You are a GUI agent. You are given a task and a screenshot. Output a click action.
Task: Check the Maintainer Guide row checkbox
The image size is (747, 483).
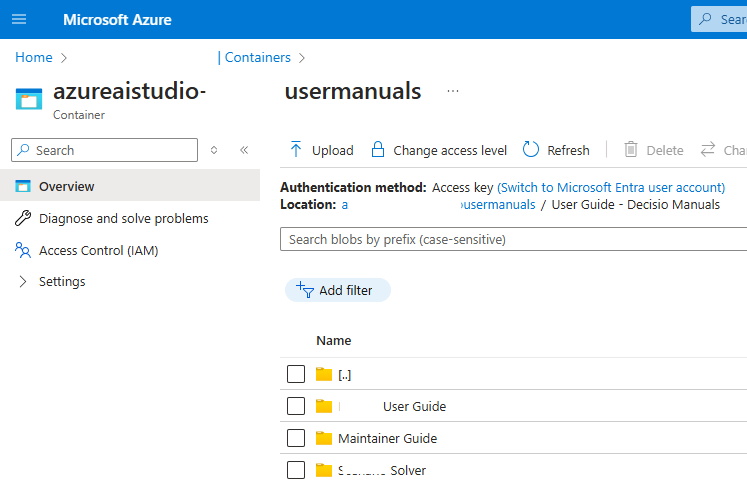pos(296,438)
